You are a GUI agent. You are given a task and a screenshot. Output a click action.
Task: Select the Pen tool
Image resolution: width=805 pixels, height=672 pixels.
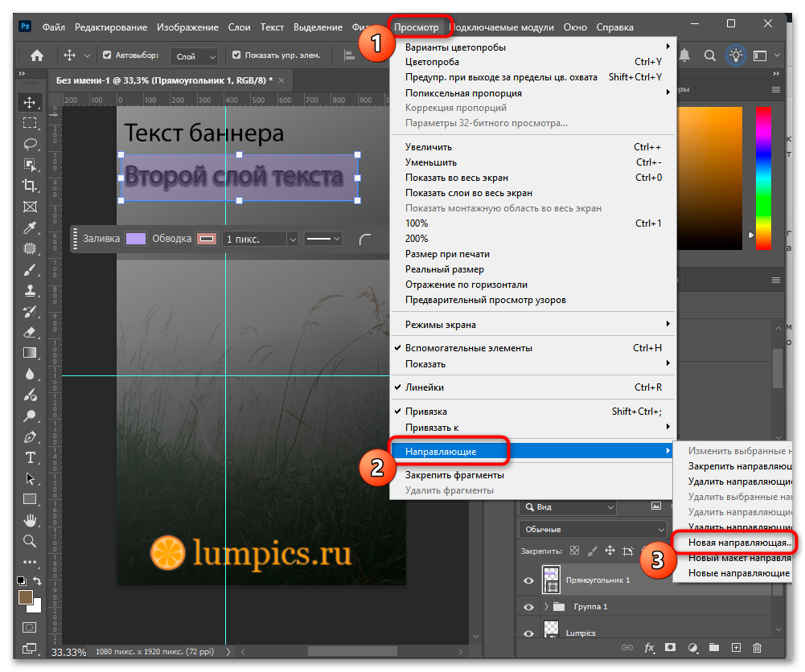[30, 437]
